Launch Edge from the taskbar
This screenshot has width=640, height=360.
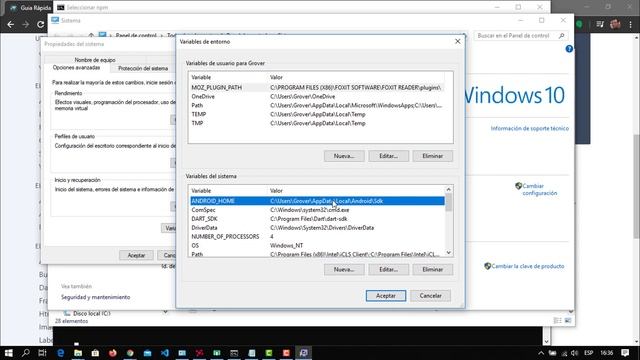pos(60,353)
